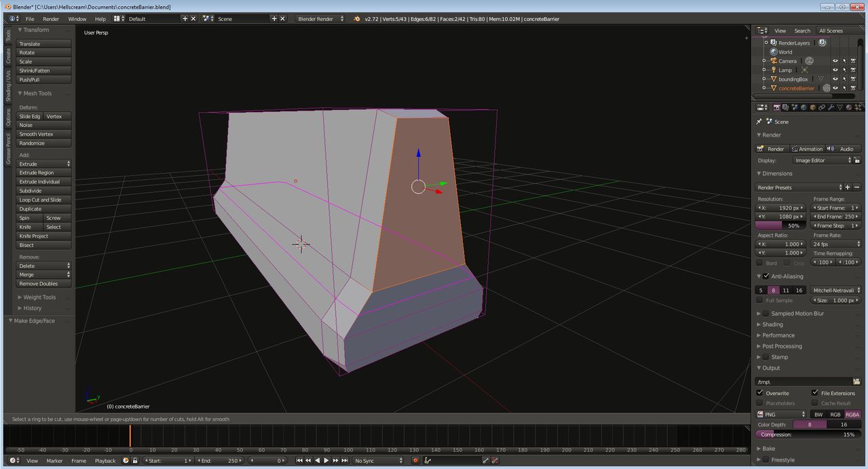Click the Object Constraints link icon
This screenshot has height=469, width=868.
(822, 107)
